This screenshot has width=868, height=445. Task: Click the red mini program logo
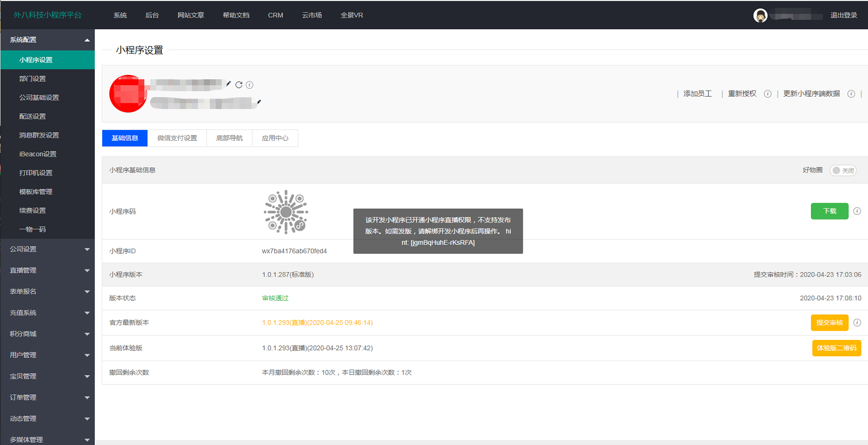tap(128, 94)
